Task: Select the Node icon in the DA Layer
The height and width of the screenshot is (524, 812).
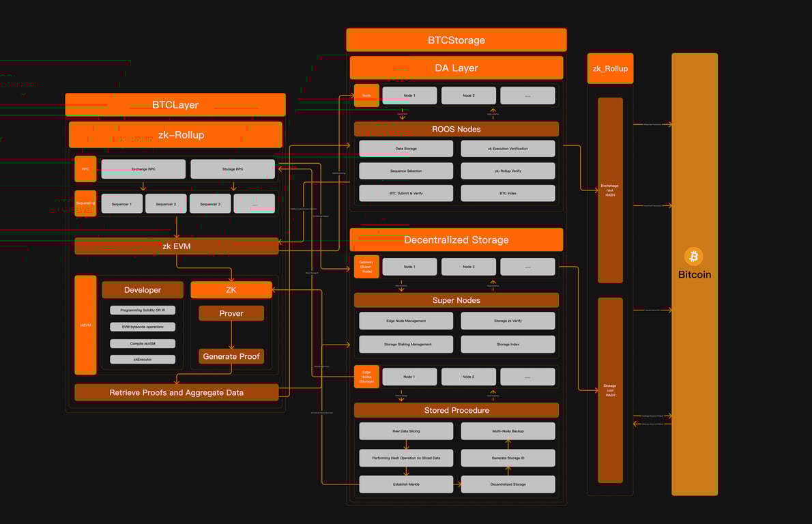Action: coord(366,95)
